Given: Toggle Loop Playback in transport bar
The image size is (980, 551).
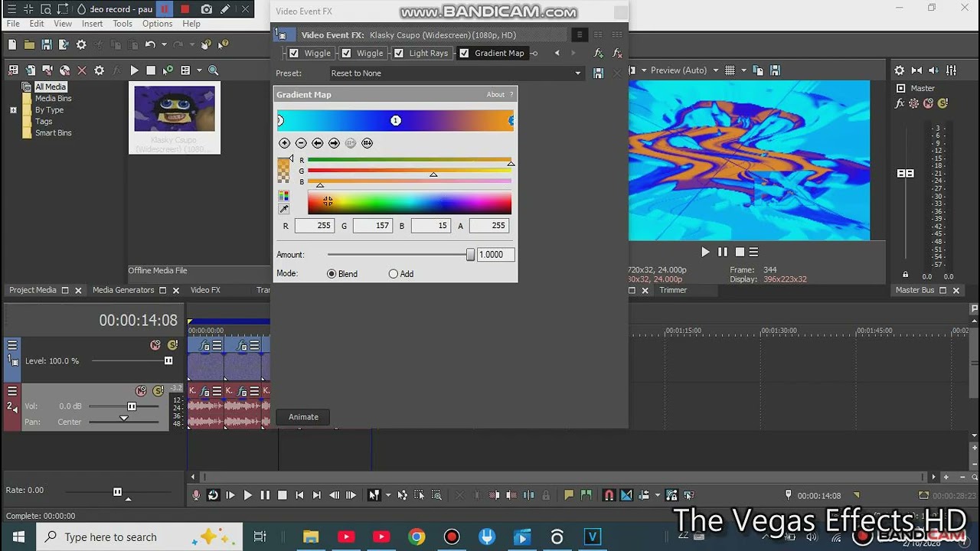Looking at the screenshot, I should (x=213, y=495).
